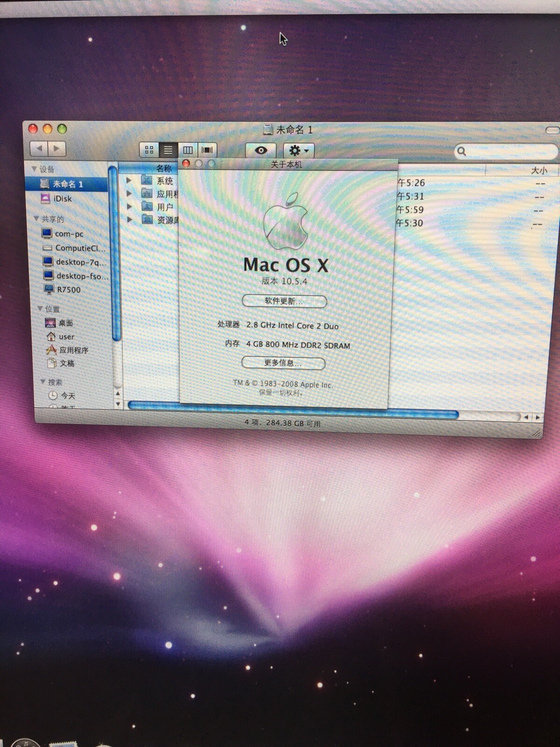Click 更多信息… in About This Mac
Image resolution: width=560 pixels, height=747 pixels.
283,363
